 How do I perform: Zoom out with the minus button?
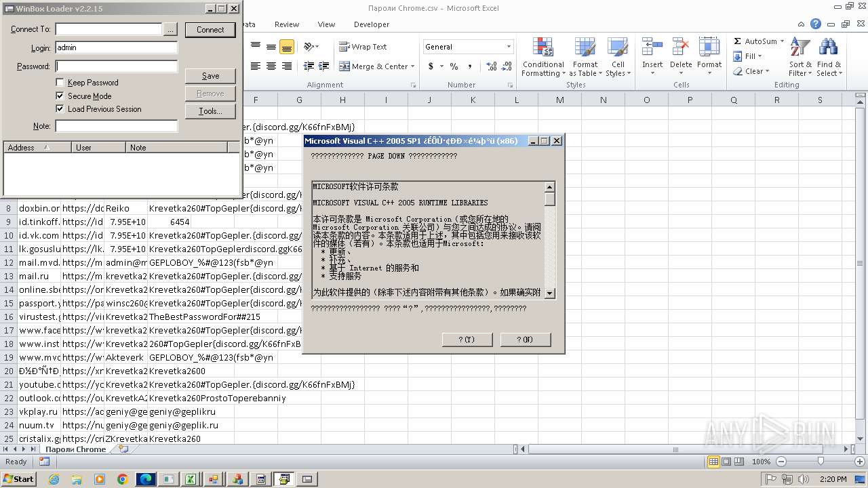pyautogui.click(x=781, y=462)
